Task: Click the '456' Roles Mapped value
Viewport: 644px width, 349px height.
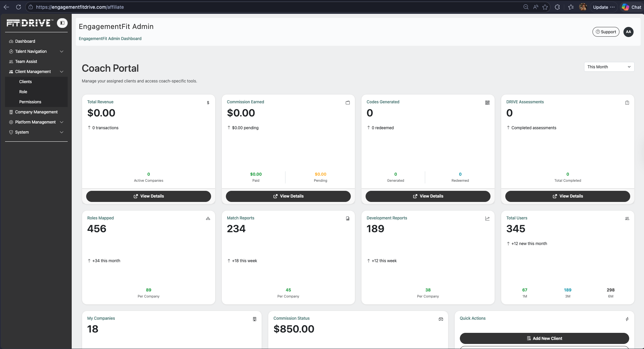Action: tap(97, 229)
